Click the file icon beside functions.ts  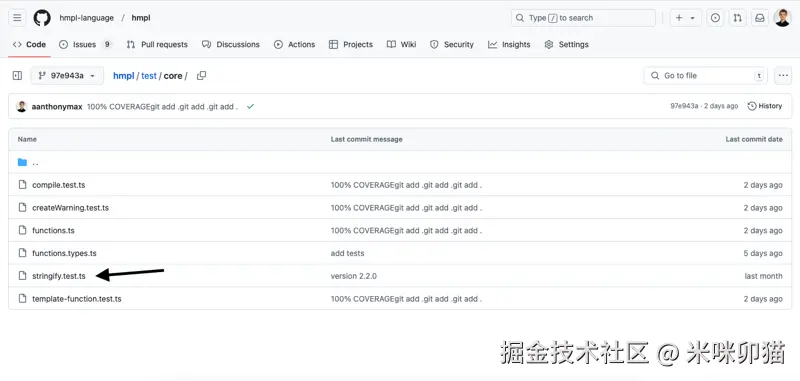point(22,230)
